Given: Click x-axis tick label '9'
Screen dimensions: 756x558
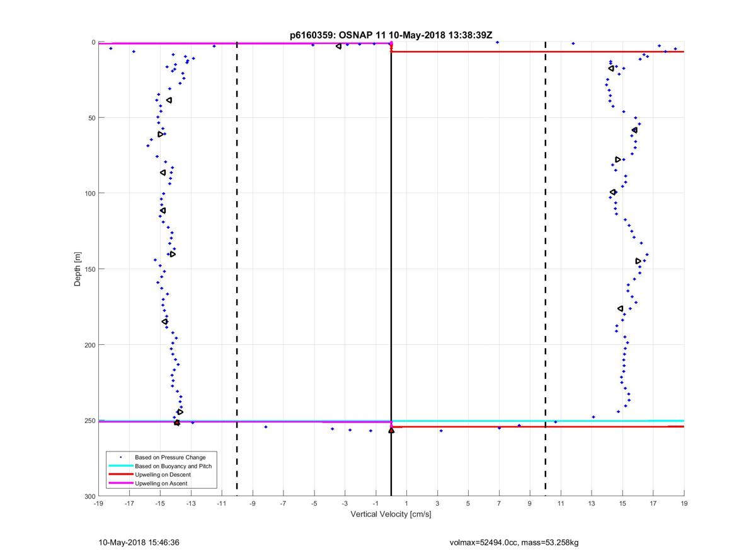Looking at the screenshot, I should [530, 504].
